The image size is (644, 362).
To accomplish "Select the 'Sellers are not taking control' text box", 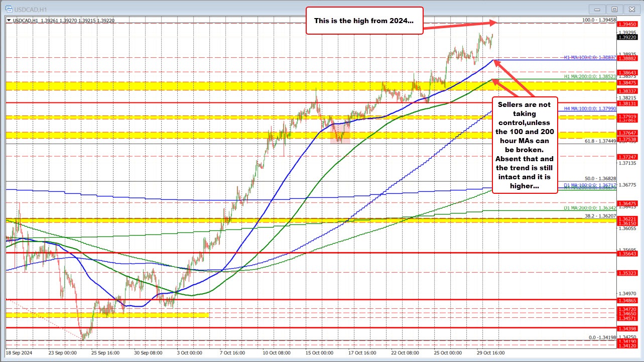I will (525, 145).
